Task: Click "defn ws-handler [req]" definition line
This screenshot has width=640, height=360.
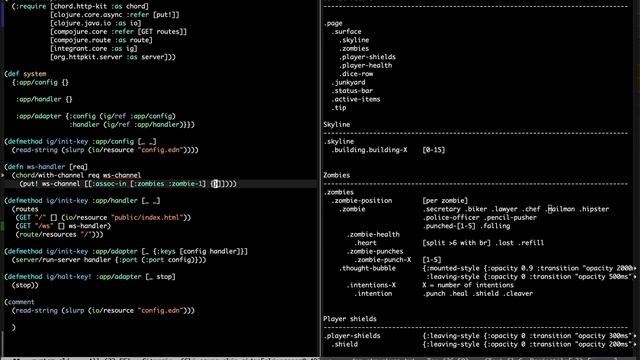Action: tap(46, 167)
